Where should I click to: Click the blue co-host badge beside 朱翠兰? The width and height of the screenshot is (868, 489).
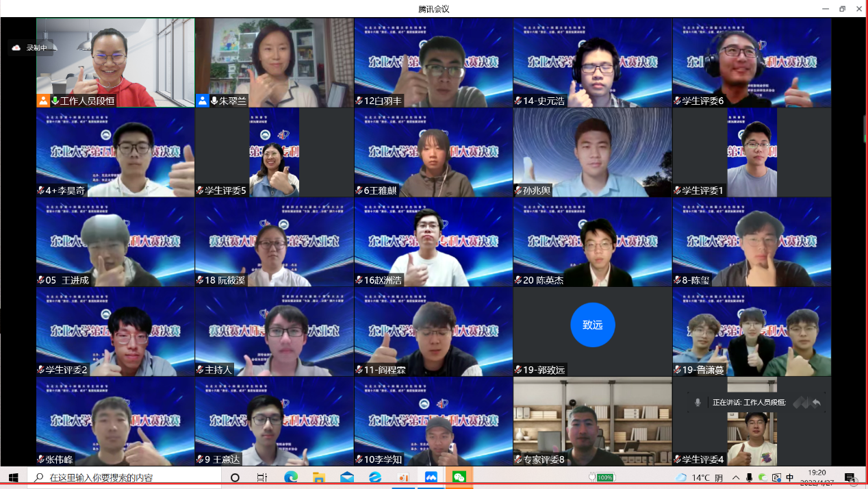202,101
